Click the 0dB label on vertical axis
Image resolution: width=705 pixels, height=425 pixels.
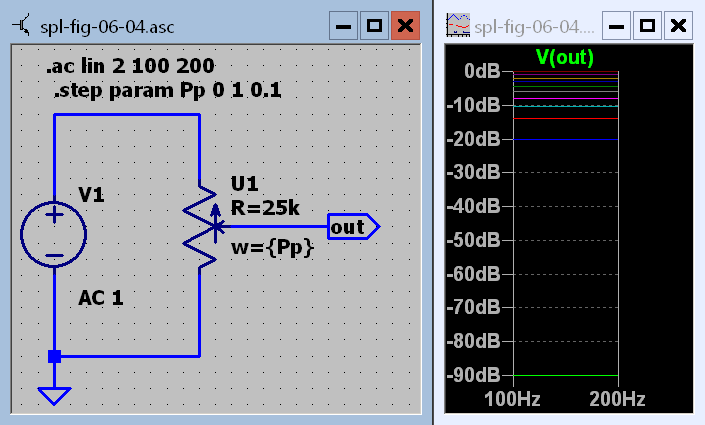point(482,72)
